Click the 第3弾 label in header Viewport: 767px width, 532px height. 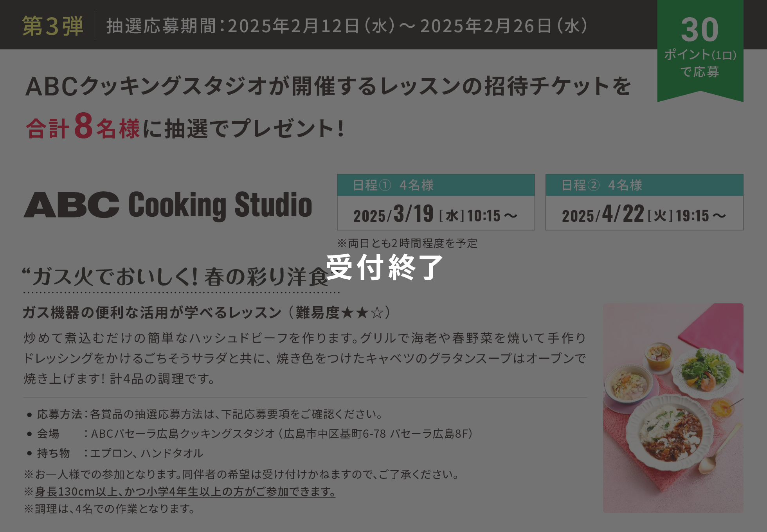(x=53, y=26)
